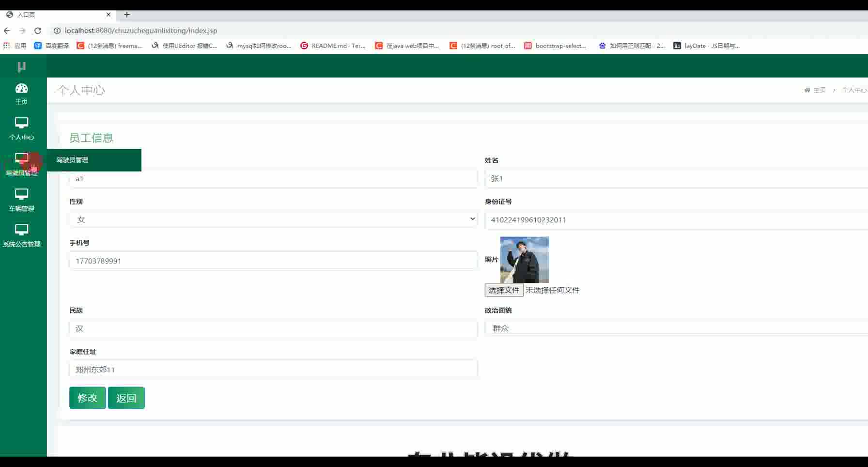Image resolution: width=868 pixels, height=467 pixels.
Task: Open README.md bookmark
Action: 333,46
